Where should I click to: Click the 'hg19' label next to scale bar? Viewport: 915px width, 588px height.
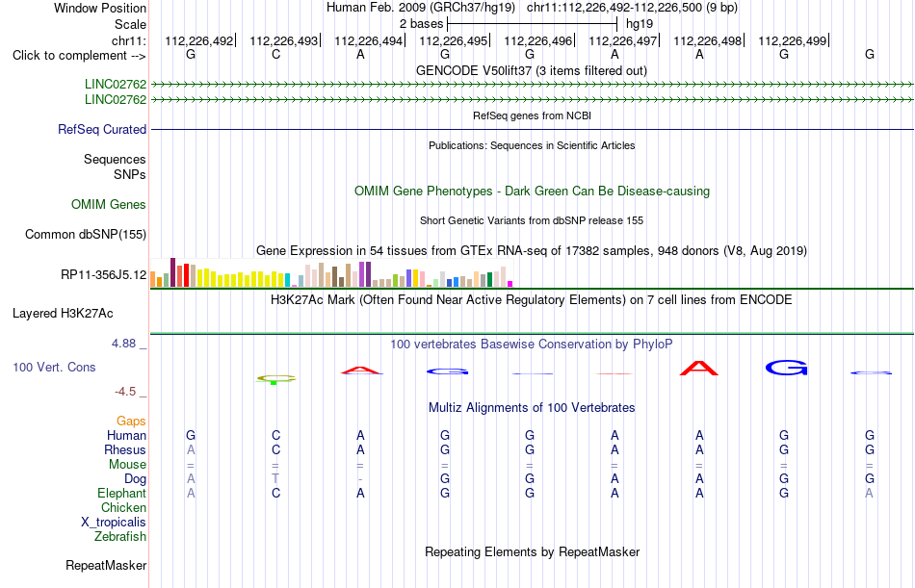point(639,24)
